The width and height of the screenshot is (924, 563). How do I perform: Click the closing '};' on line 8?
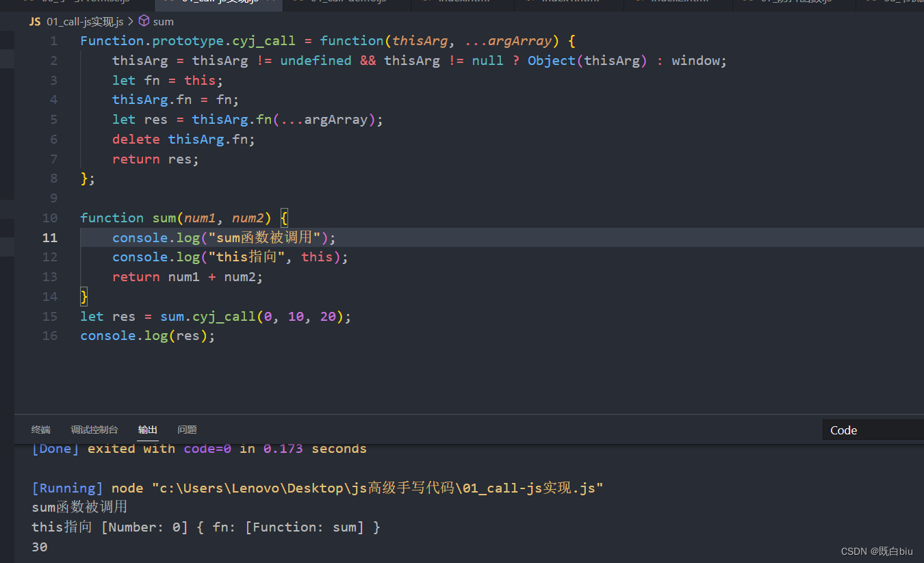point(88,179)
